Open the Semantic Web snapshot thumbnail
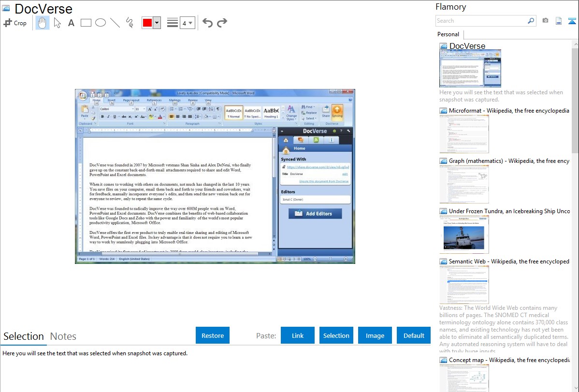This screenshot has height=392, width=579. pos(464,285)
